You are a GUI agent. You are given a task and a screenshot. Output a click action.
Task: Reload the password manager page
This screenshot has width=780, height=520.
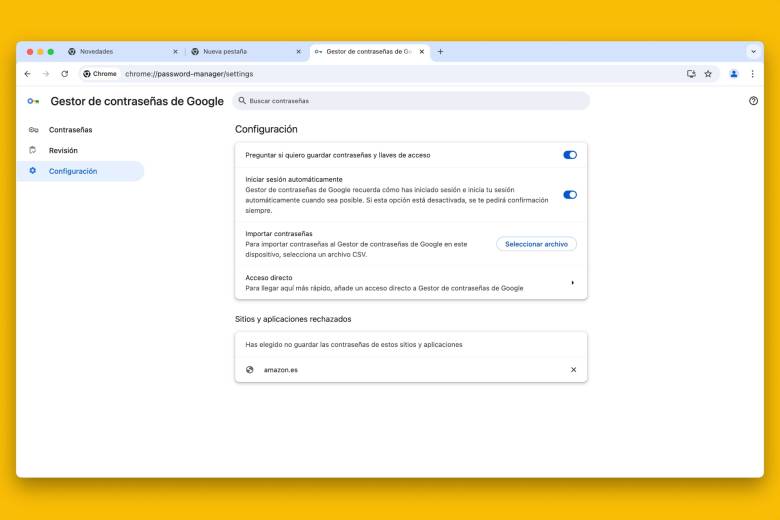coord(65,74)
